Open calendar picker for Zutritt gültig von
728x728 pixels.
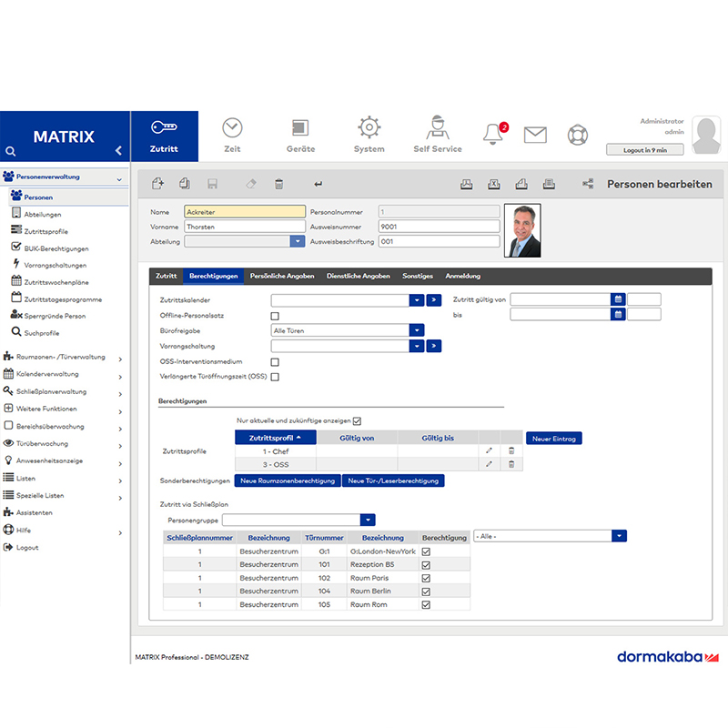(x=618, y=299)
